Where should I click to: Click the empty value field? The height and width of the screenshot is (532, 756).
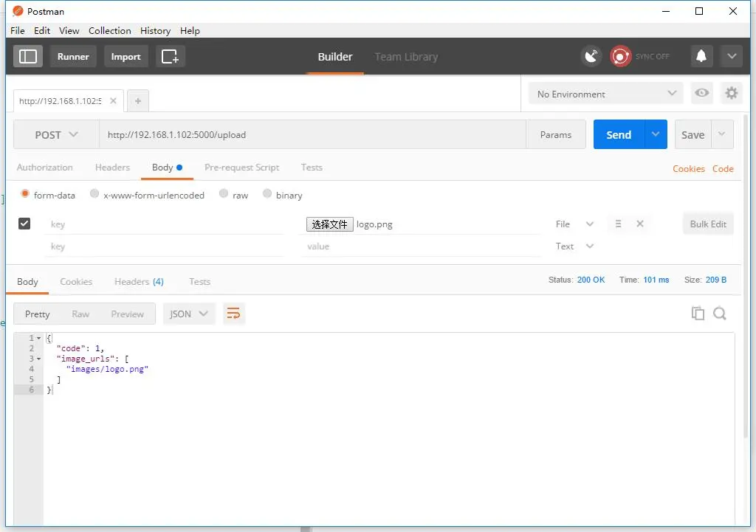click(x=420, y=246)
